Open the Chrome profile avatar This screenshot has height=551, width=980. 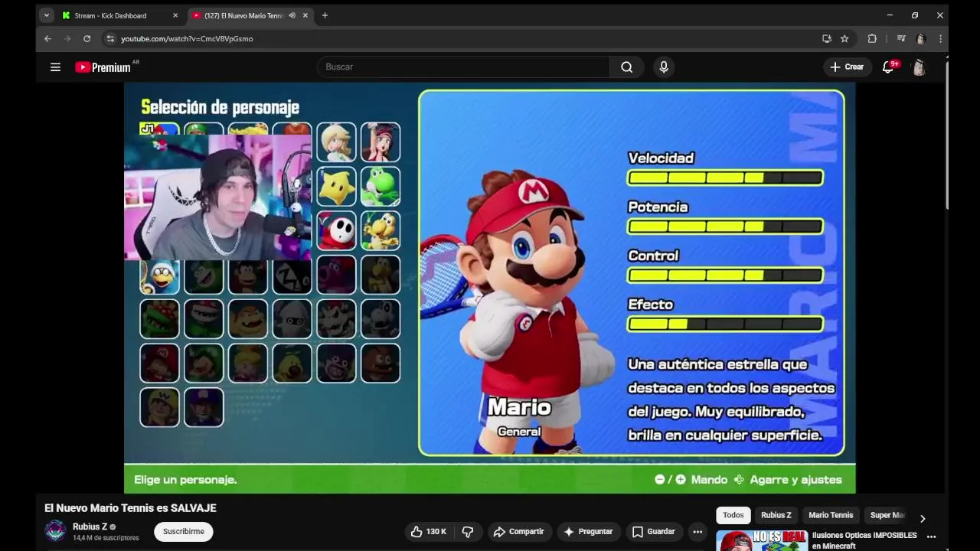pyautogui.click(x=921, y=38)
